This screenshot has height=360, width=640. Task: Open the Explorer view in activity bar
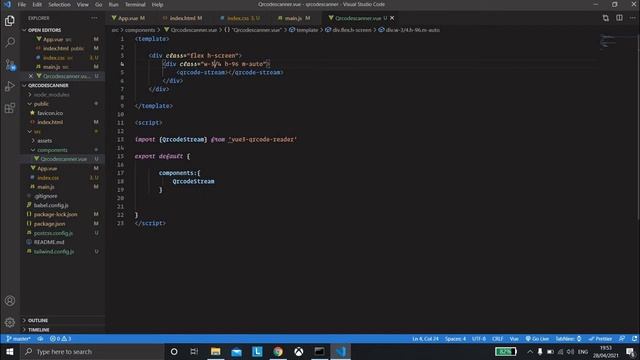[x=10, y=20]
